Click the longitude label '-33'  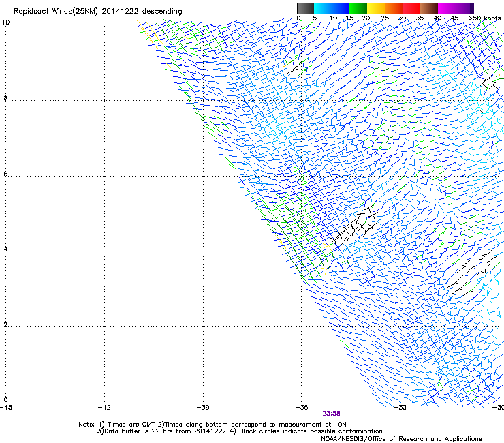(x=400, y=408)
